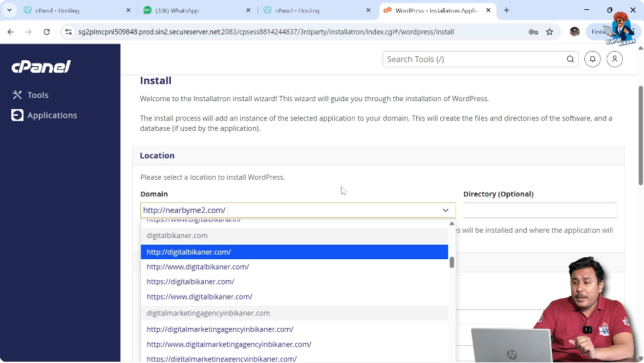This screenshot has width=644, height=363.
Task: Reload the current page
Action: tap(46, 32)
